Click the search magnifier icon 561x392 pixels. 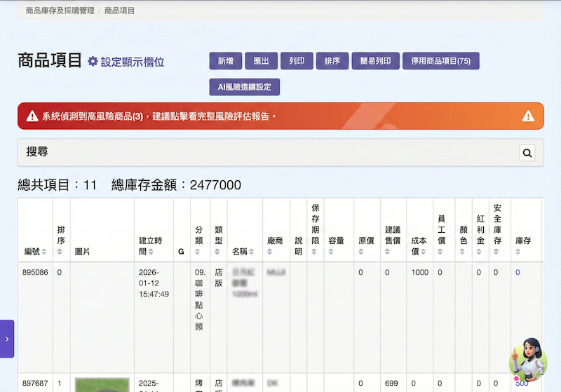527,153
